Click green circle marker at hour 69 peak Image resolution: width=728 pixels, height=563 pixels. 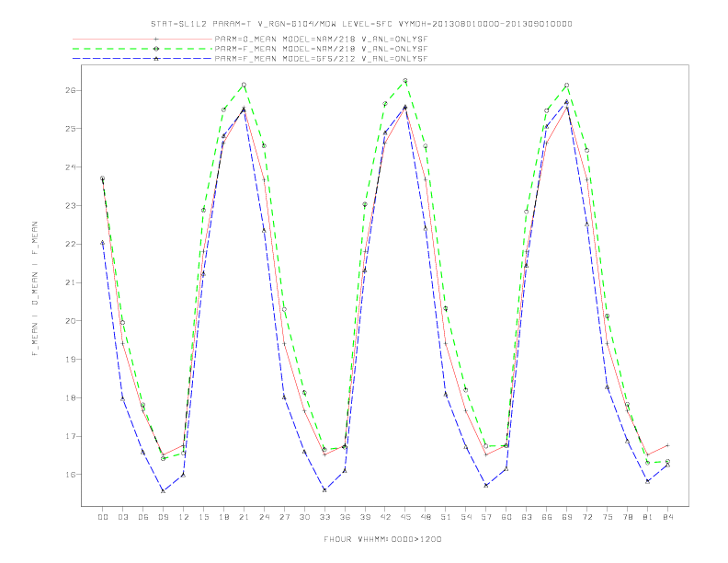[567, 85]
